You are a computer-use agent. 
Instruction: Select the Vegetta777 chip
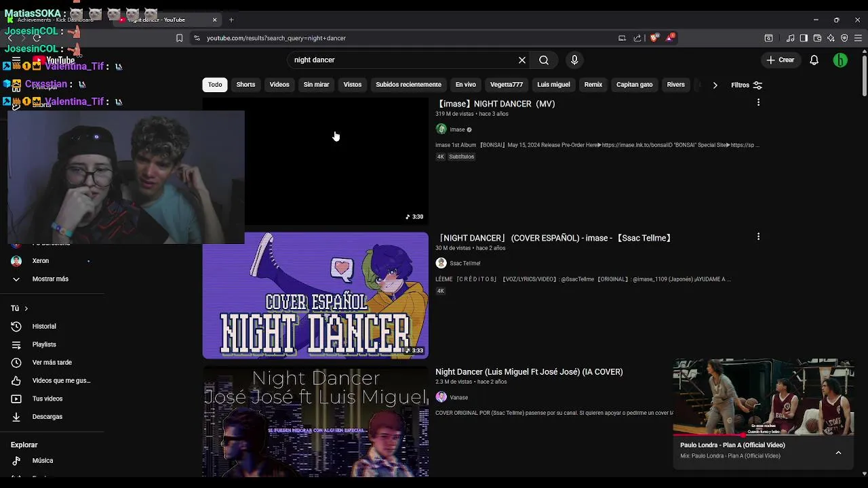coord(507,85)
